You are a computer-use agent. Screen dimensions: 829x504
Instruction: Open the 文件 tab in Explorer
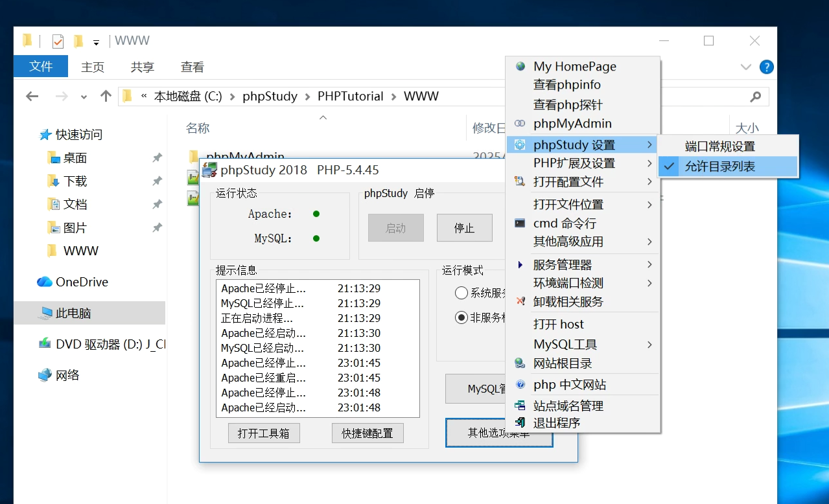[x=41, y=66]
